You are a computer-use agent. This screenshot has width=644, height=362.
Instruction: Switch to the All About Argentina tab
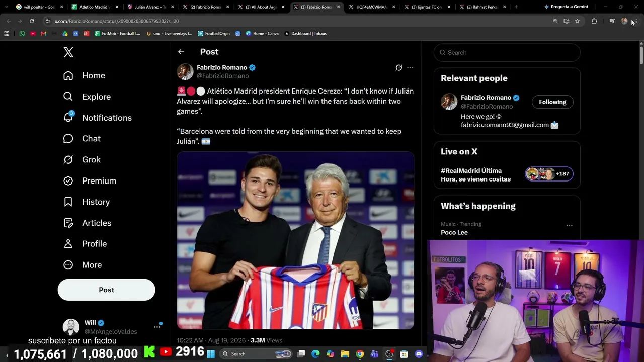click(262, 7)
